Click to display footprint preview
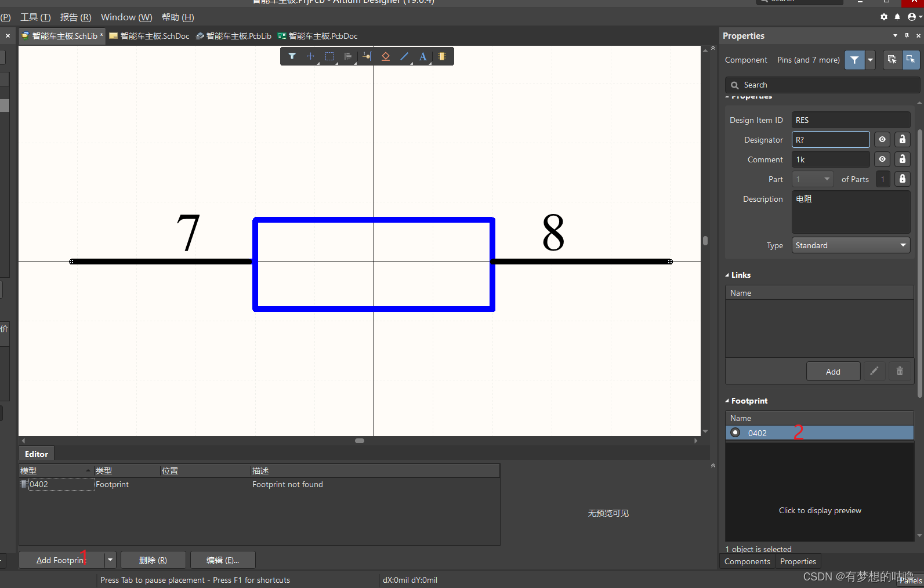Screen dimensions: 924x588 (820, 510)
